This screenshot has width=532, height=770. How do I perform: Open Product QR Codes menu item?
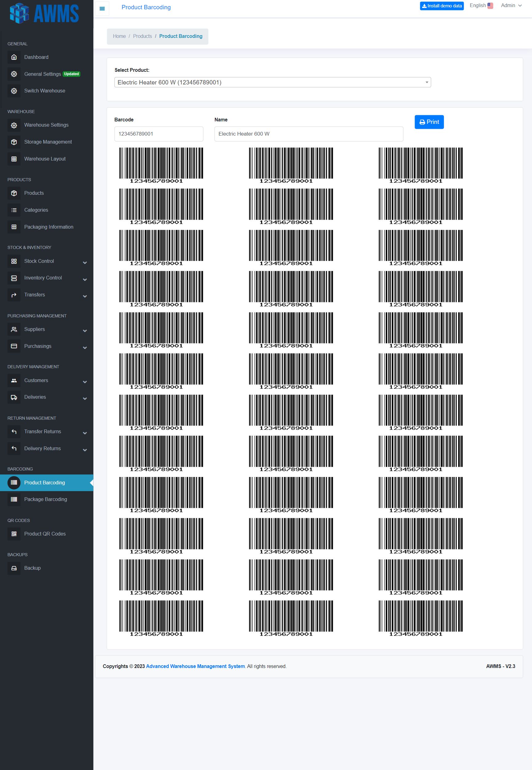click(45, 534)
